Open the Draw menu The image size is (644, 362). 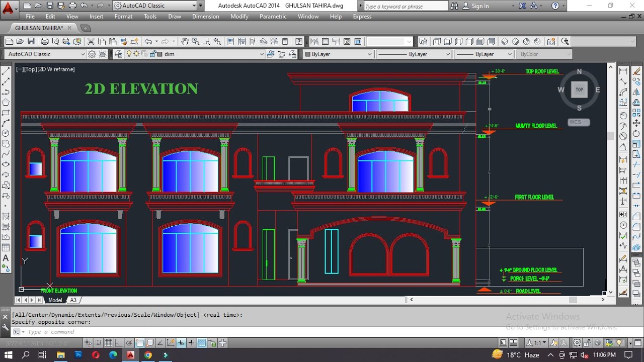(x=175, y=17)
